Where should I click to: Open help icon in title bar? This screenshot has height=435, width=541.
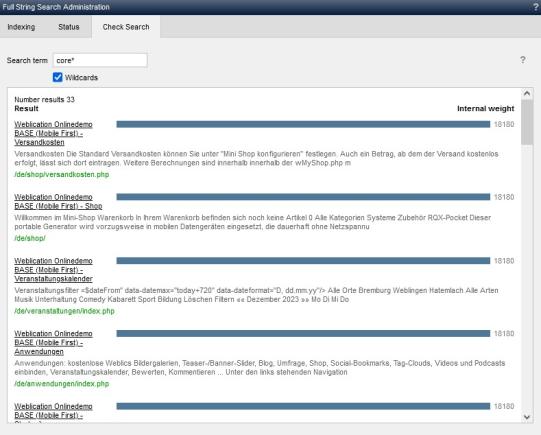pos(535,7)
